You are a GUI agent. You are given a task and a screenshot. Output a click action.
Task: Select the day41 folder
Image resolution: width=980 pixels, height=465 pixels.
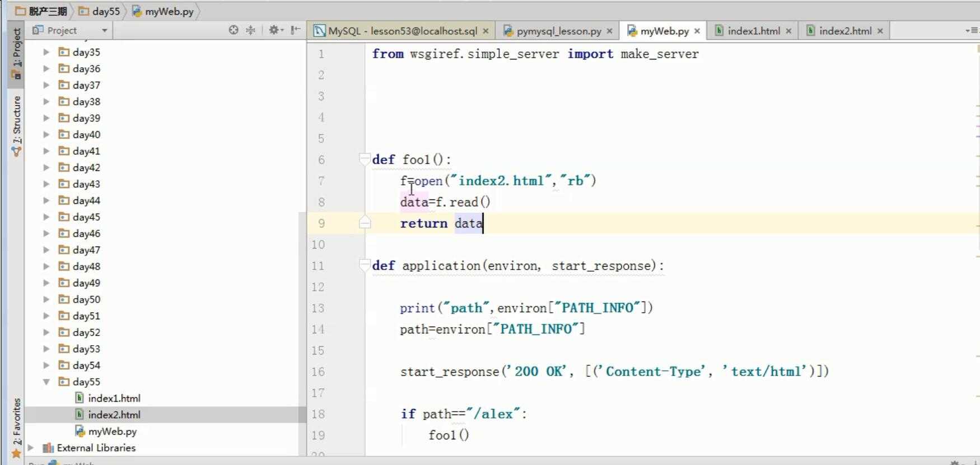tap(86, 151)
